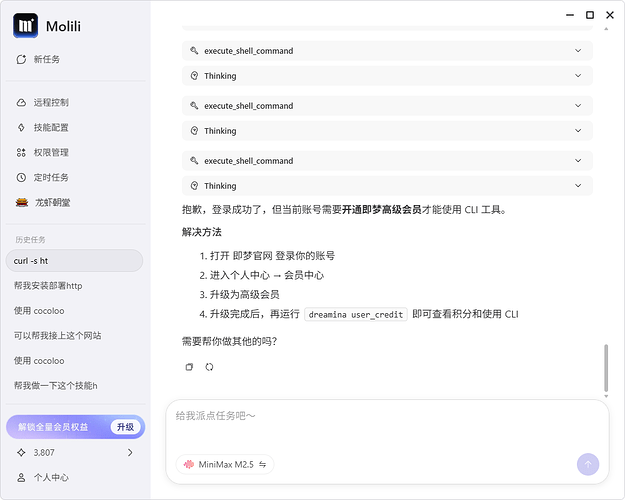Click the chat vertical scrollbar
Viewport: 625px width, 500px height.
pyautogui.click(x=606, y=368)
